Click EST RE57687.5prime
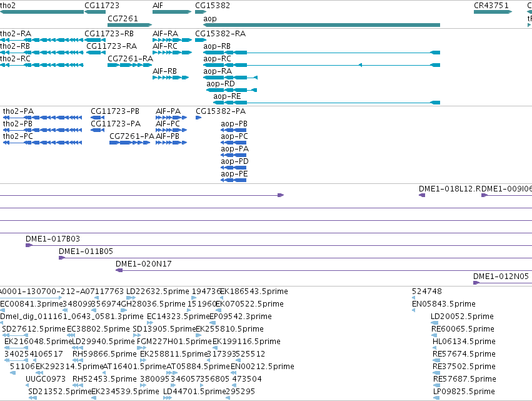Screen dimensions: 532x401 [x=436, y=386]
